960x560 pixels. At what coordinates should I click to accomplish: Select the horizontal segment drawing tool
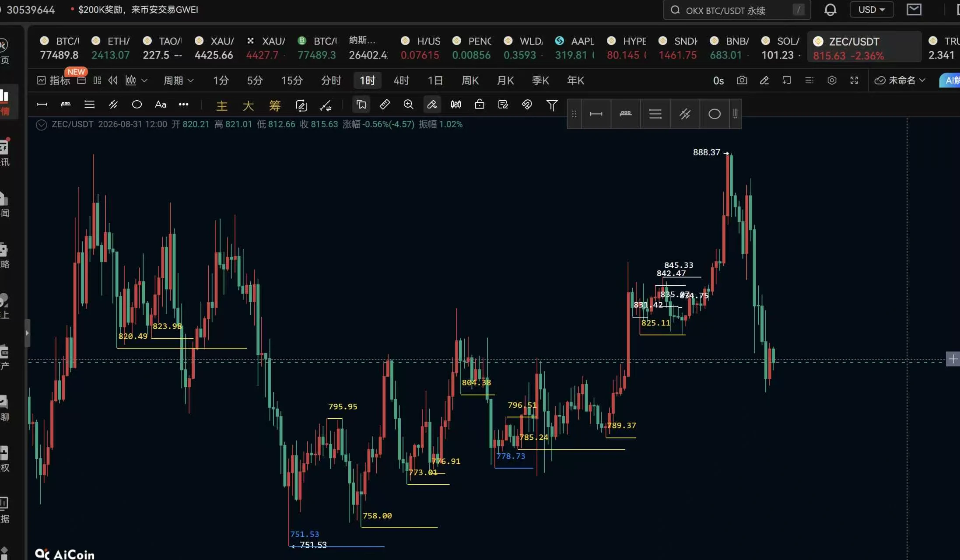pos(42,105)
